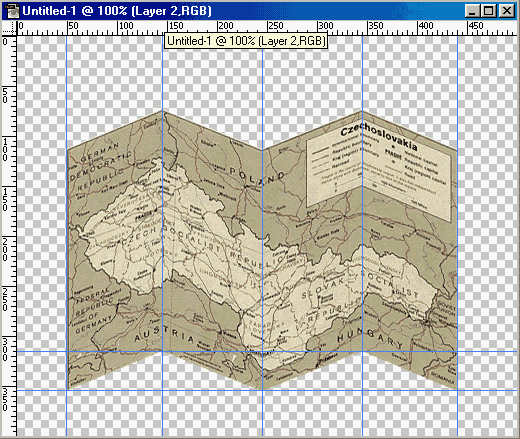This screenshot has height=439, width=520.
Task: Click the HUNGARY label on the map
Action: [370, 337]
